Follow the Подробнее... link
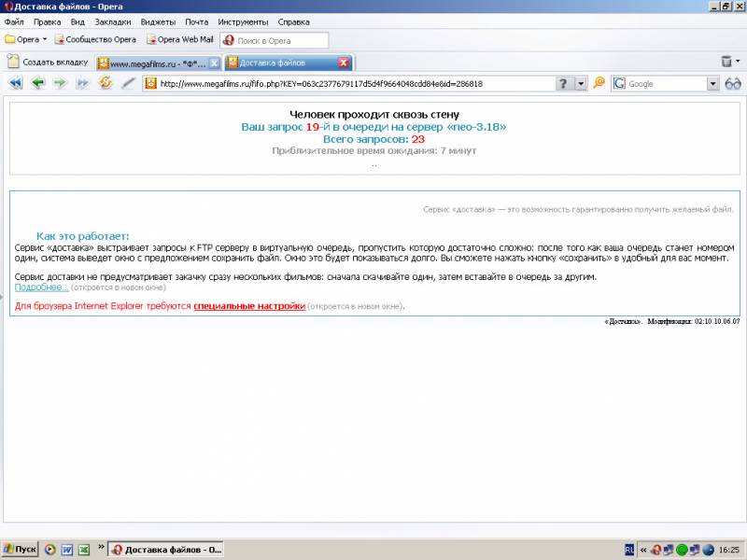Viewport: 747px width, 560px height. (x=41, y=287)
